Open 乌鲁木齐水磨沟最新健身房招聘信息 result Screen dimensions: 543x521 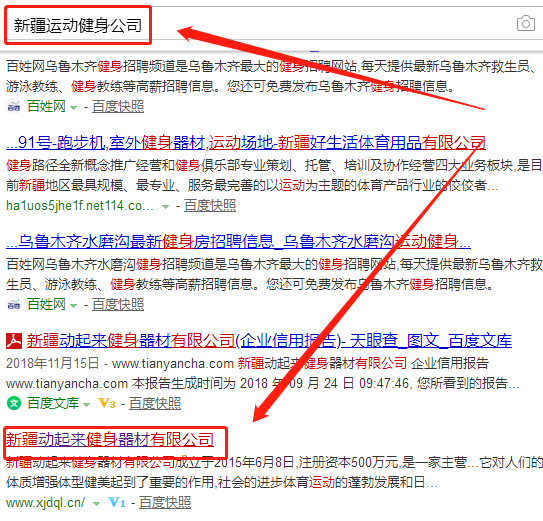[x=238, y=242]
